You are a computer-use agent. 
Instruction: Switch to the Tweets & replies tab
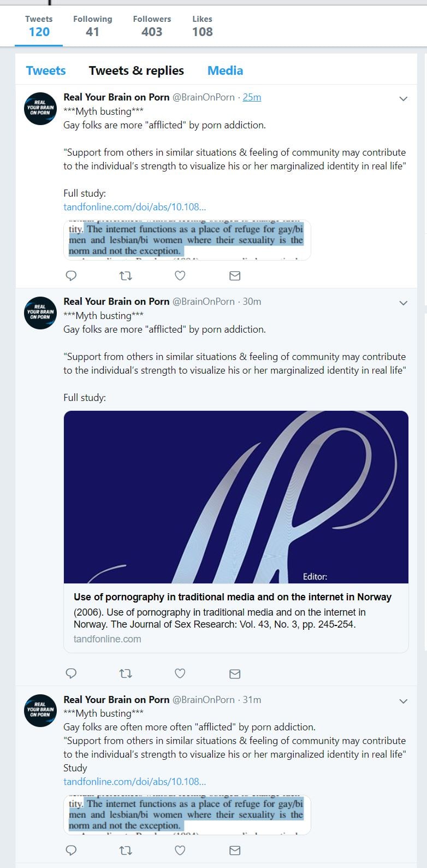point(137,70)
